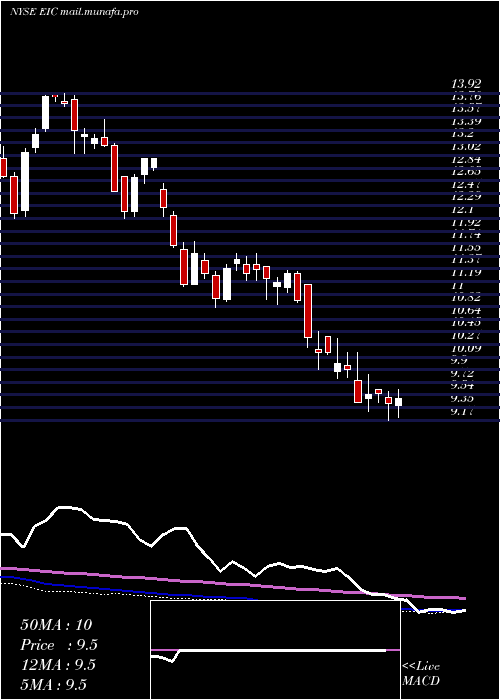The image size is (500, 700).
Task: Click the NYSE EIC mail.munafa.pro title text
Action: click(x=74, y=12)
